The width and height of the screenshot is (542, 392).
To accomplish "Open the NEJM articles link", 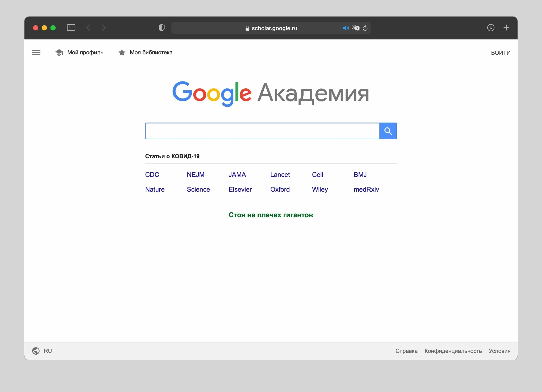I will 196,175.
